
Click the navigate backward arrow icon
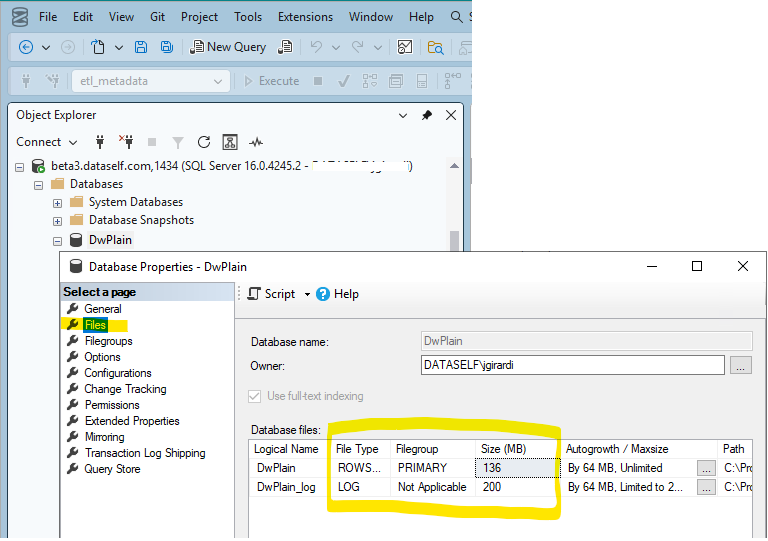tap(26, 47)
